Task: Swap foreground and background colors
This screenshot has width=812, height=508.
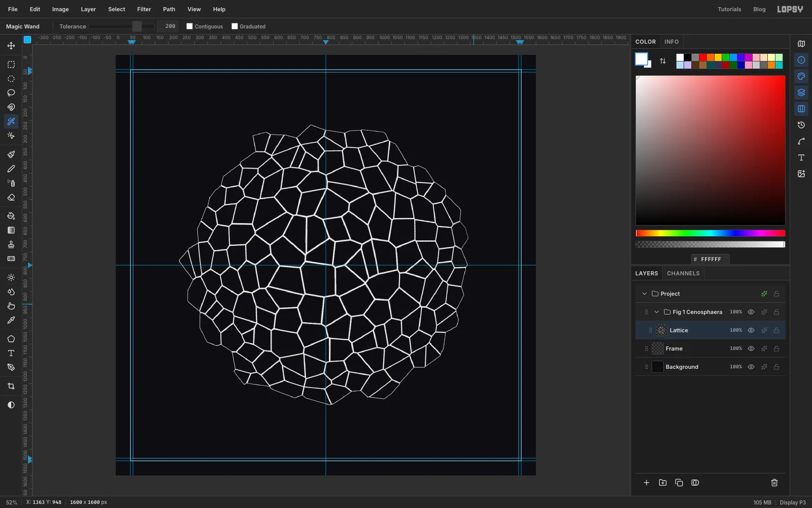Action: pos(663,61)
